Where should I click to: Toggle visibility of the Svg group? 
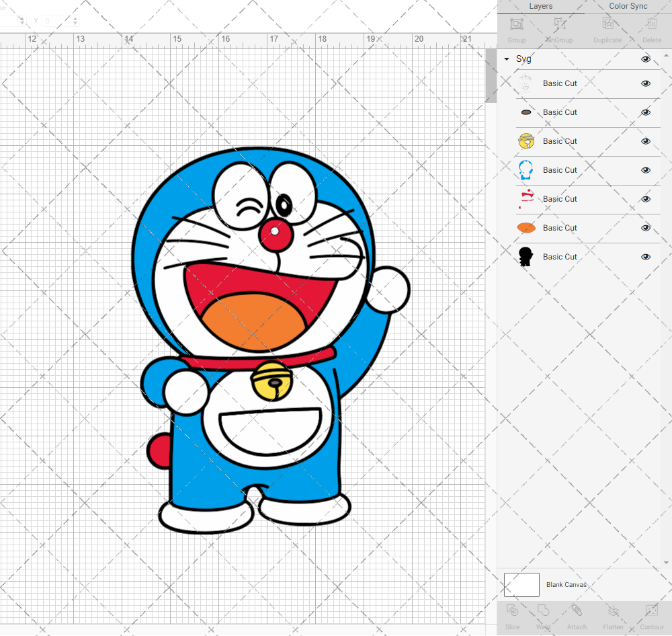coord(646,59)
